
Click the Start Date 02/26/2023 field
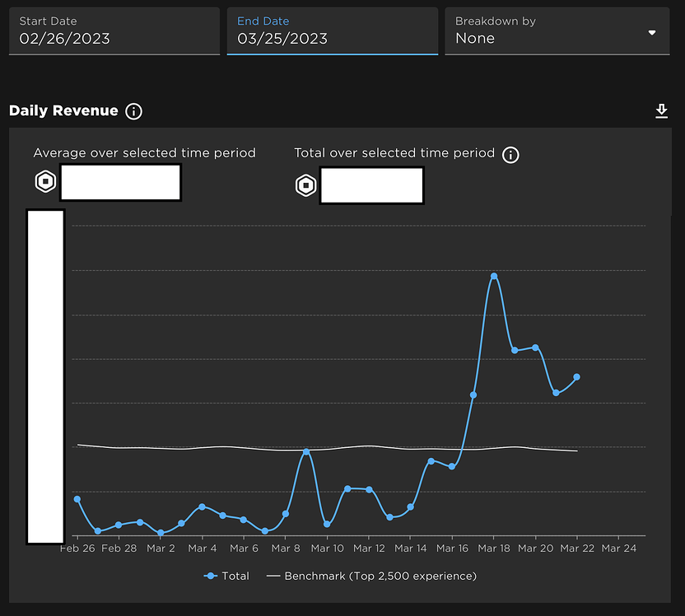[x=114, y=31]
